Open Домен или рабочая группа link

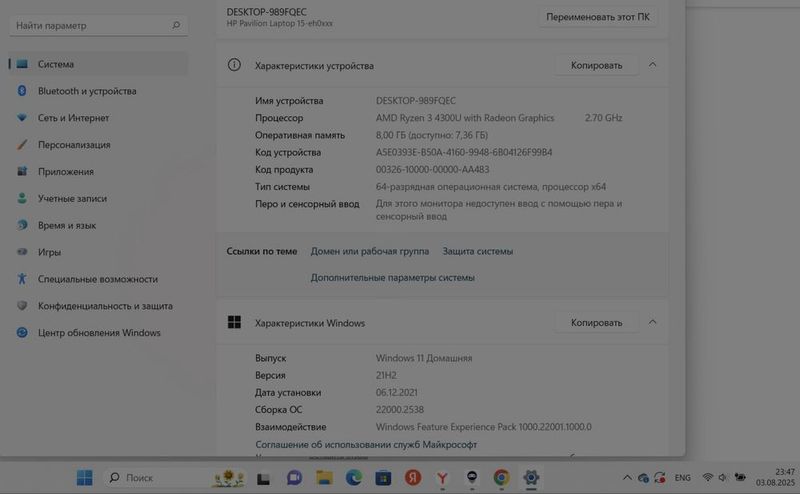click(x=370, y=251)
